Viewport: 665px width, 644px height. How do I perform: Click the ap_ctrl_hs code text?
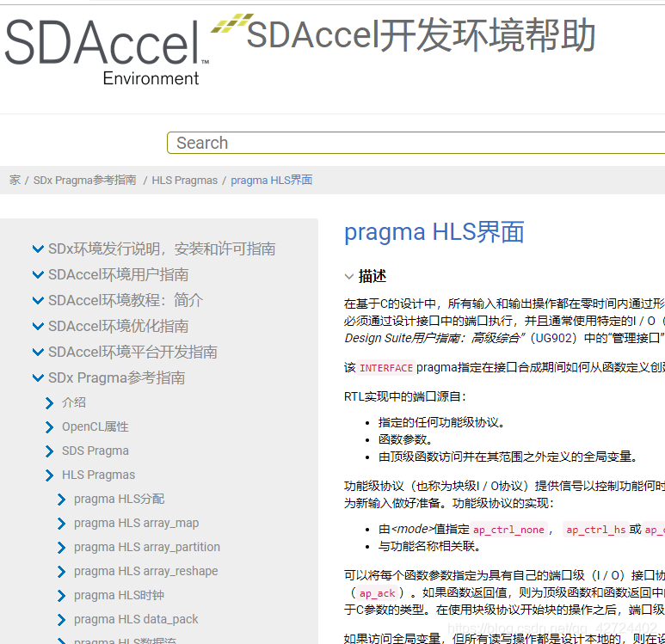[x=596, y=530]
